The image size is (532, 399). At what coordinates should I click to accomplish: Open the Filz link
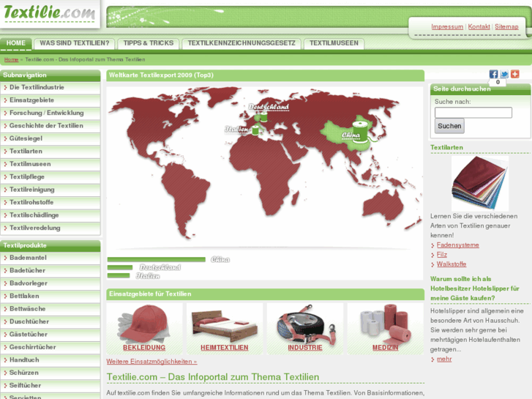pos(442,255)
